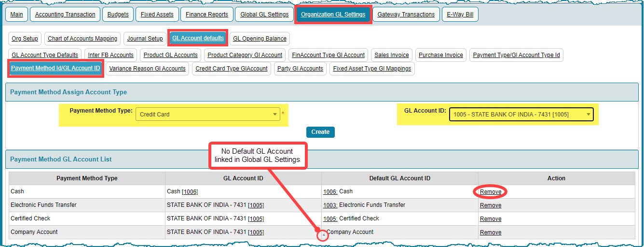Screen dimensions: 644x247
Task: Open the Accounting Transaction tab
Action: click(x=65, y=15)
